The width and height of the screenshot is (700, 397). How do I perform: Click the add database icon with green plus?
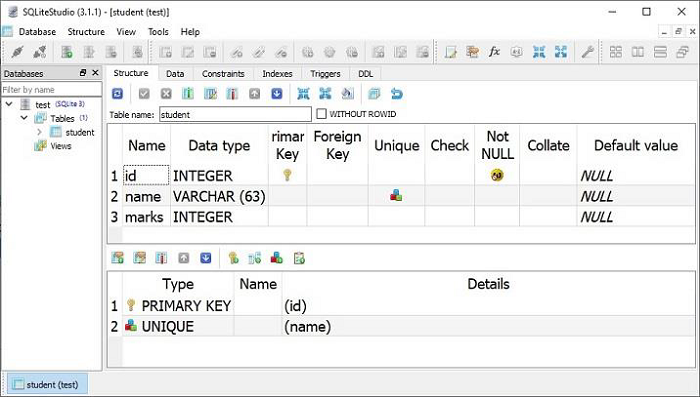67,52
